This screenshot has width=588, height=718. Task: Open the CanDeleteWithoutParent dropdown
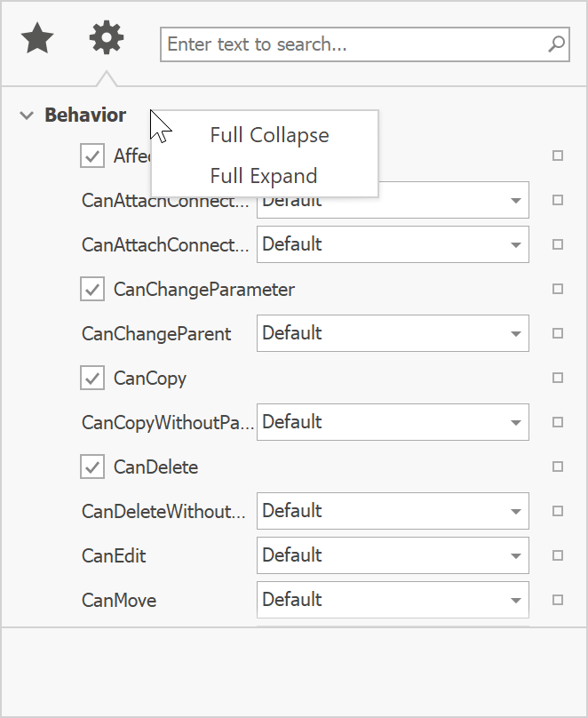click(516, 511)
